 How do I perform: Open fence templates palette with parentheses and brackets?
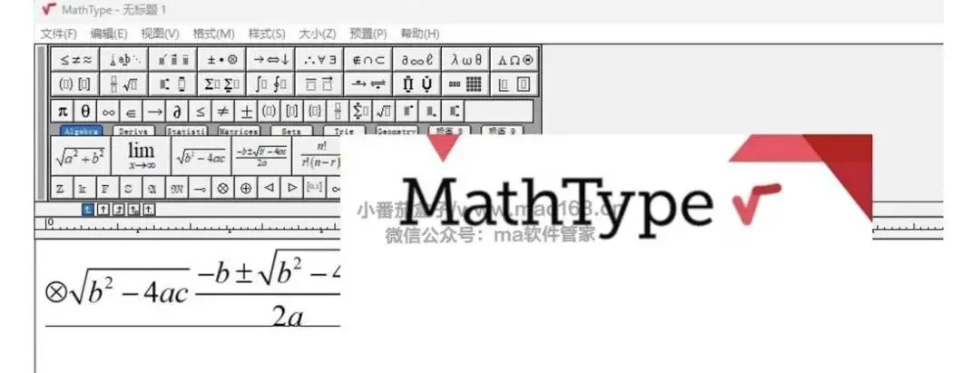75,83
